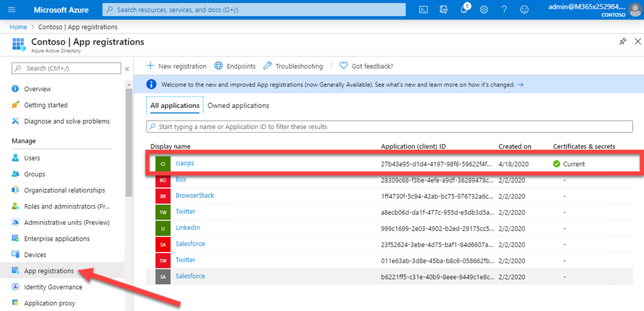Open the portal settings gear icon
Image resolution: width=644 pixels, height=311 pixels.
pos(484,9)
